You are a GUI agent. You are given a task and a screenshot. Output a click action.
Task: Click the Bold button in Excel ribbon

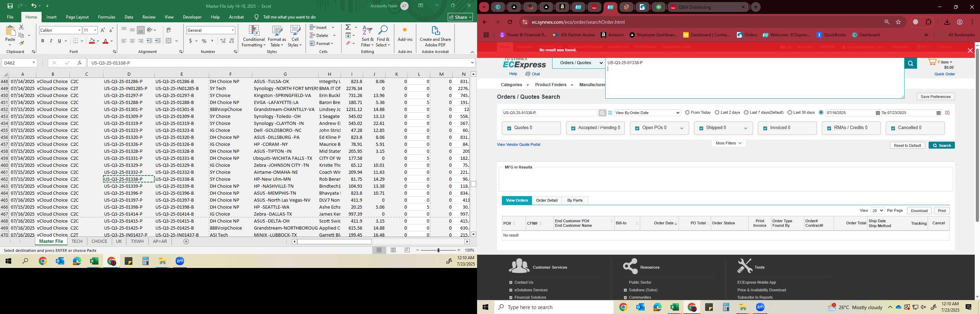[43, 41]
